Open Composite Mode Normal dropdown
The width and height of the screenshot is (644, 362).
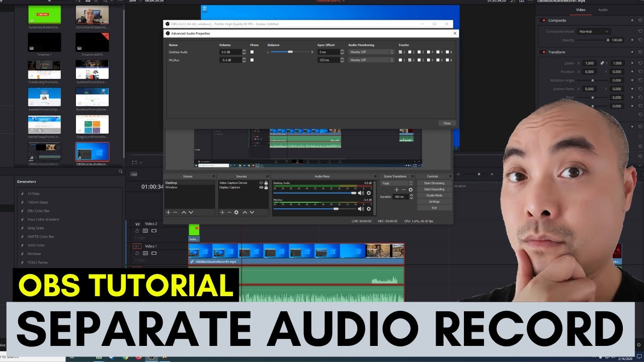(594, 32)
